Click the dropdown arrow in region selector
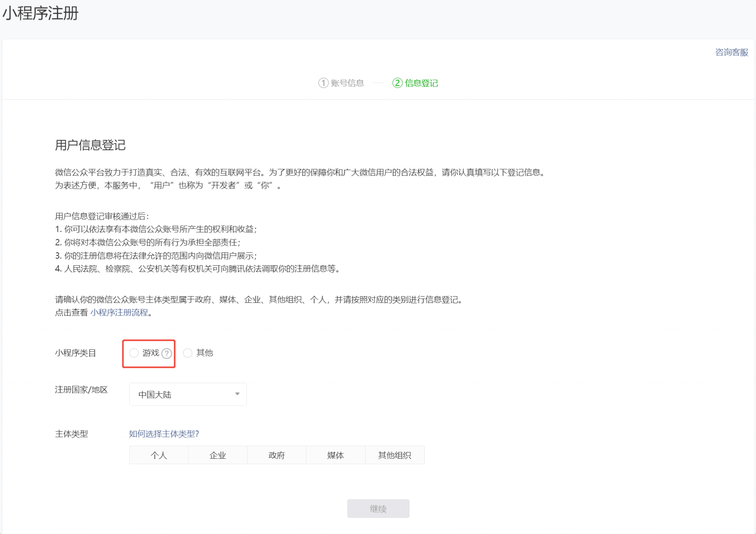The image size is (756, 534). 237,394
